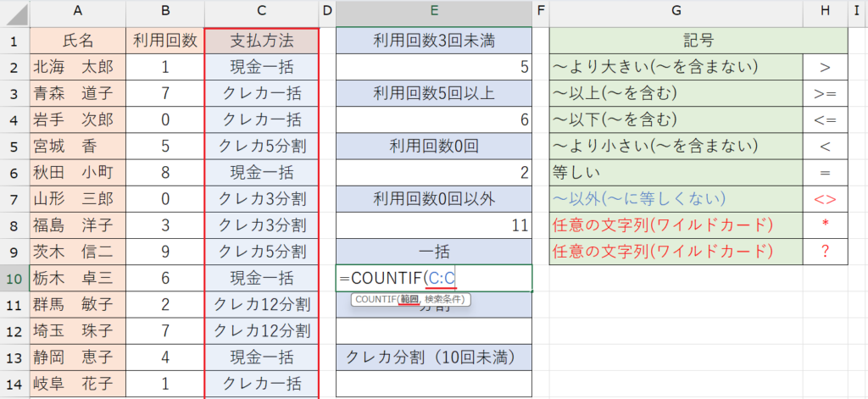Select クレカ一括 in 岐阜 花子 row
The width and height of the screenshot is (868, 399).
[x=262, y=384]
